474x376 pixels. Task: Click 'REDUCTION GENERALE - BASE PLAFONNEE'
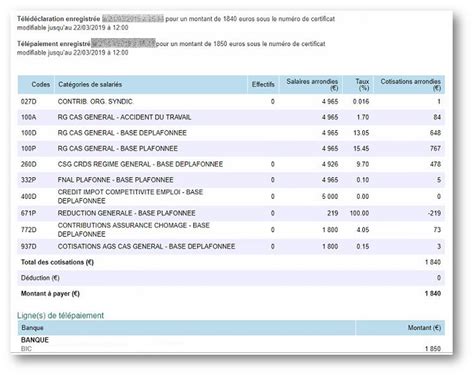click(127, 213)
